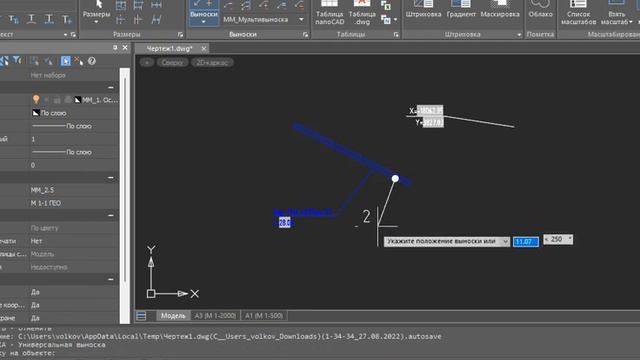Image resolution: width=640 pixels, height=360 pixels.
Task: Click the first leader-line icon right of Выноски
Action: point(228,5)
